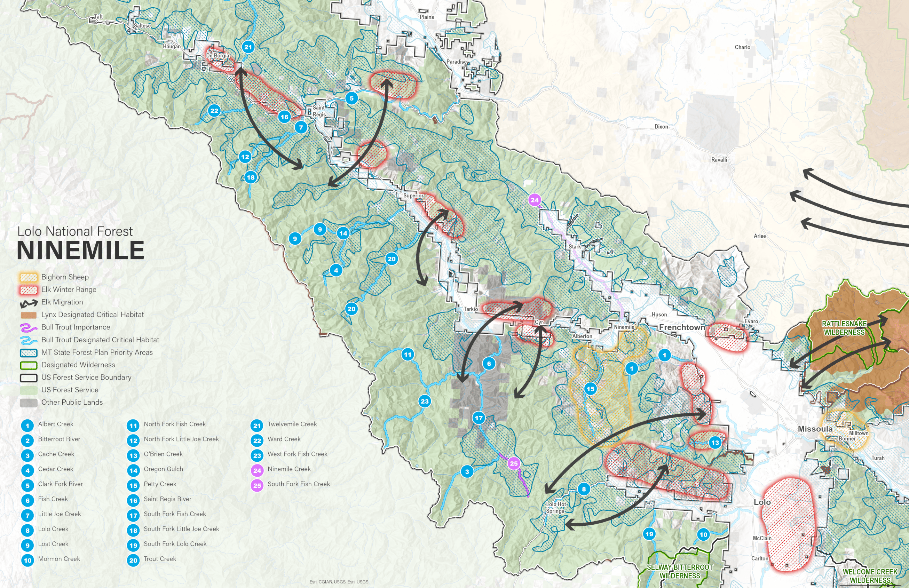Click legend circle 3 beside Cache Creek
Screen dimensions: 909x588
click(27, 455)
